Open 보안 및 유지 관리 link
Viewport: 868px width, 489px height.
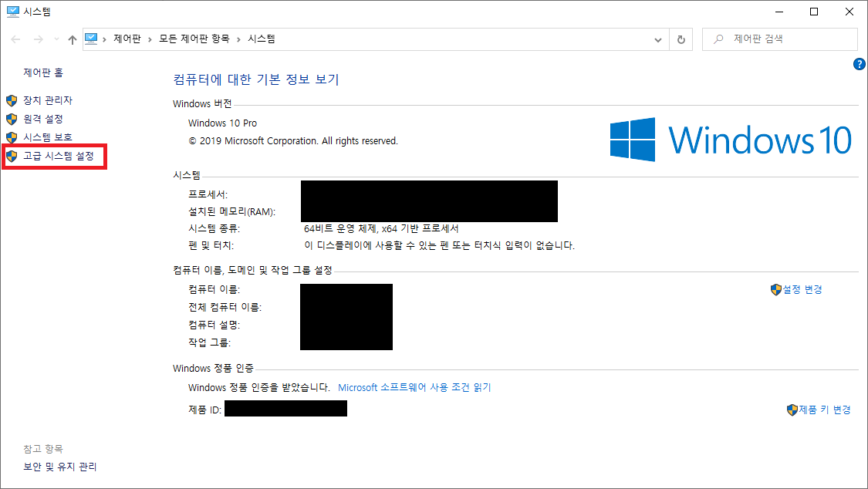click(x=59, y=467)
